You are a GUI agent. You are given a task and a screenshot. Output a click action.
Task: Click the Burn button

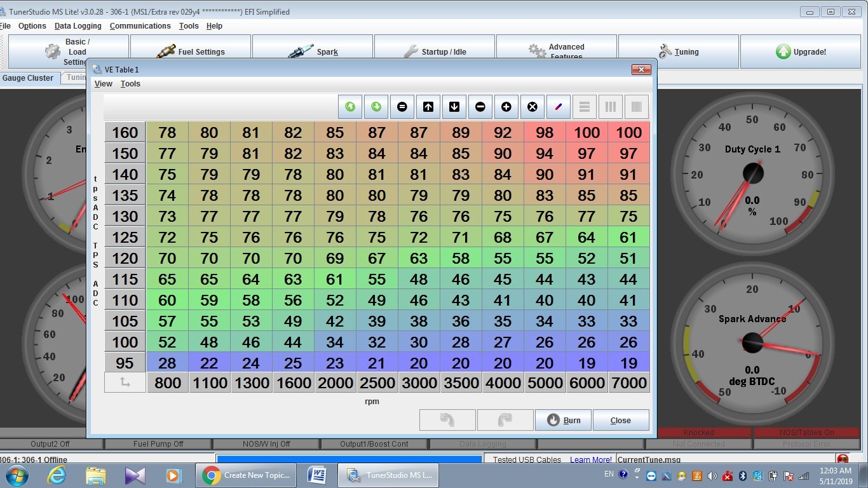[563, 420]
